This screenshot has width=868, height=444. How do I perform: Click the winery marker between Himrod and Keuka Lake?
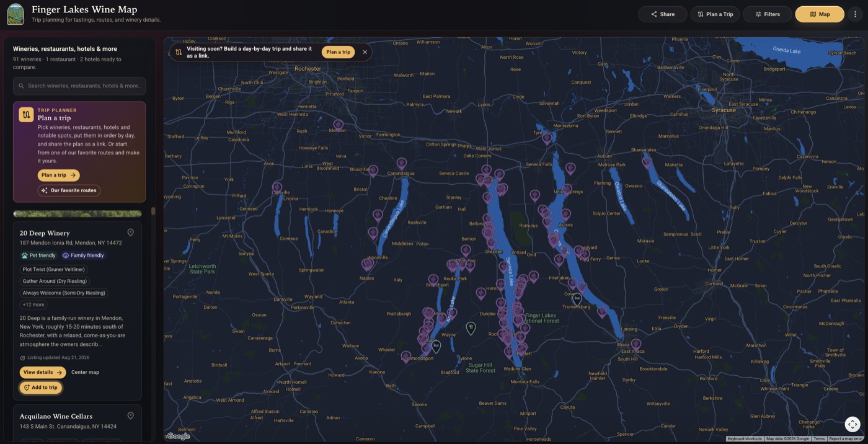point(481,293)
